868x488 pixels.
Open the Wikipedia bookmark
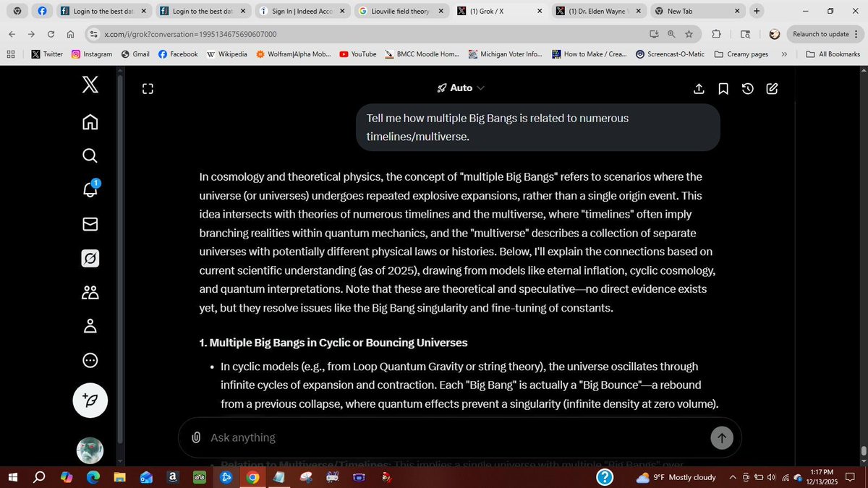click(x=227, y=54)
